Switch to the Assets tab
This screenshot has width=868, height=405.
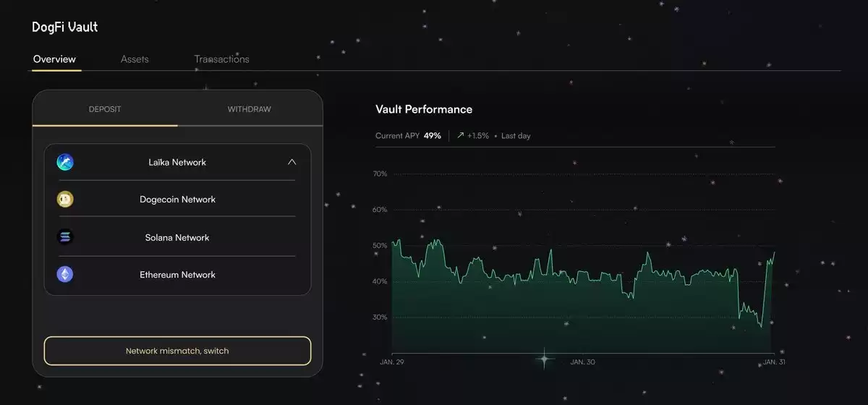pos(135,59)
